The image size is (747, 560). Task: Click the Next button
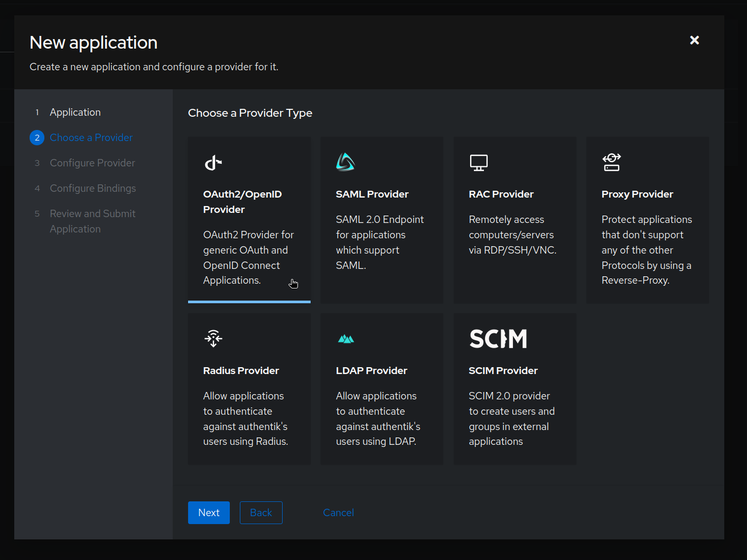click(x=209, y=512)
